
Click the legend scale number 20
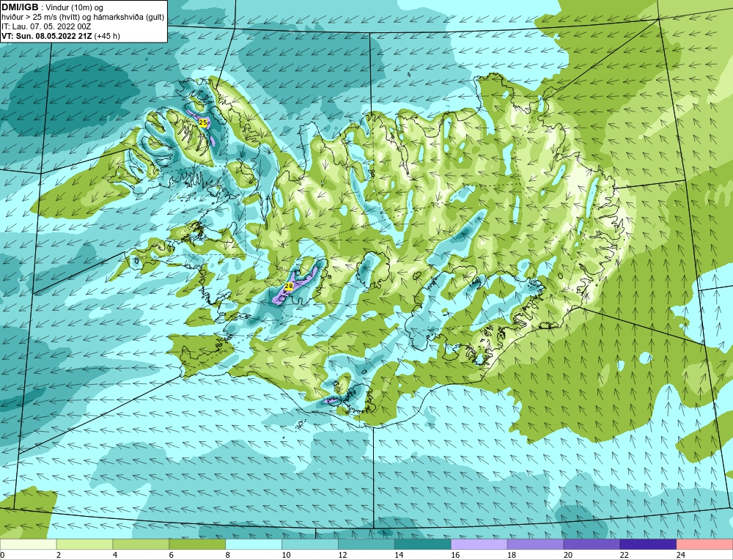coord(567,555)
